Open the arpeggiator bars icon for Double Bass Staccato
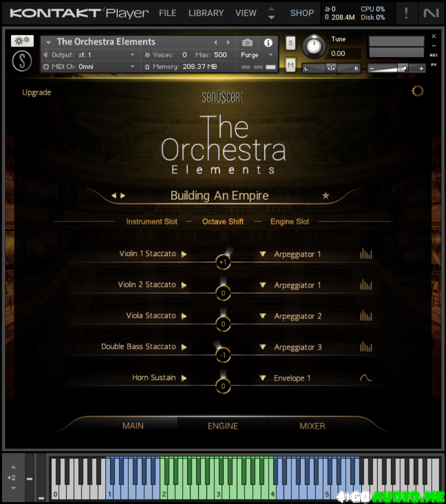Viewport: 446px width, 504px height. point(366,346)
